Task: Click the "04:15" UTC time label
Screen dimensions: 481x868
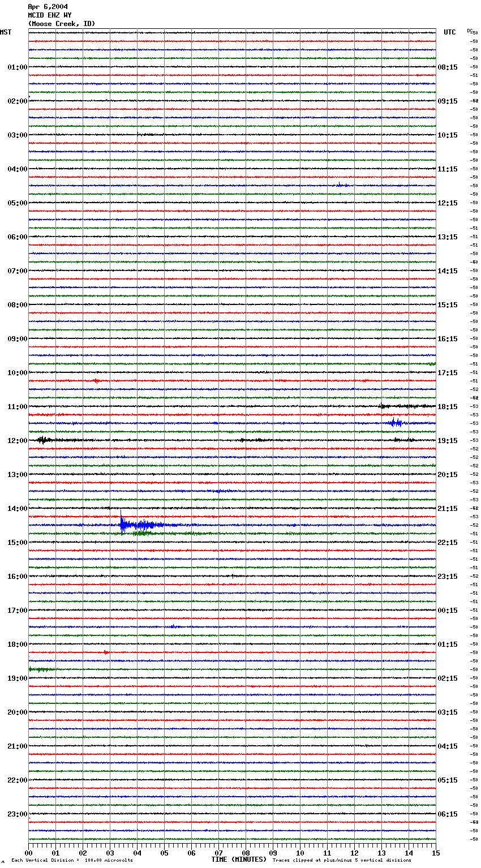Action: coord(448,746)
